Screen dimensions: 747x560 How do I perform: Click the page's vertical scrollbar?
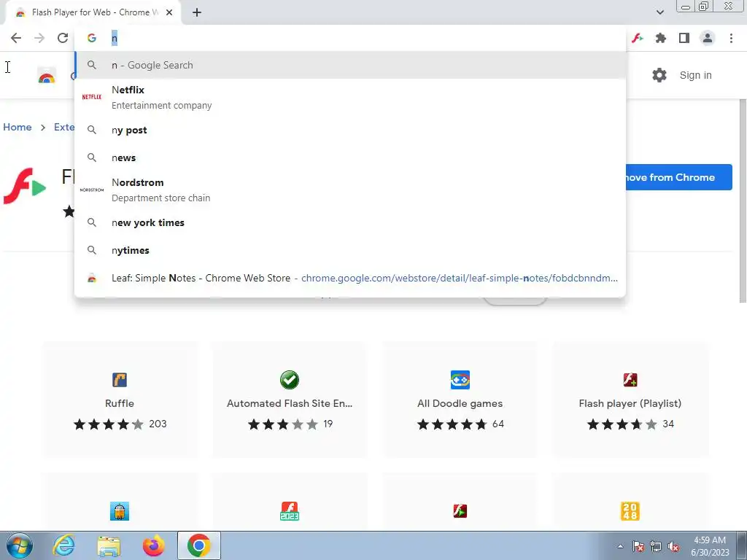743,200
